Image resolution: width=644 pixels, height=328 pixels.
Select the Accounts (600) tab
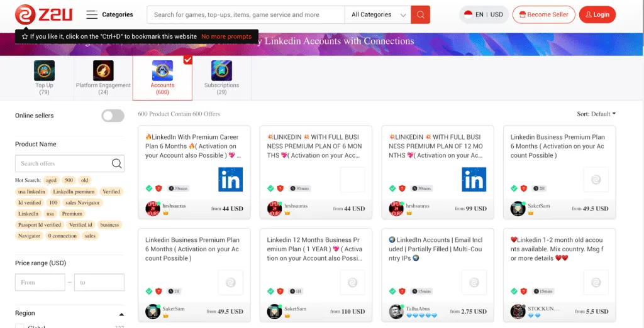tap(162, 78)
